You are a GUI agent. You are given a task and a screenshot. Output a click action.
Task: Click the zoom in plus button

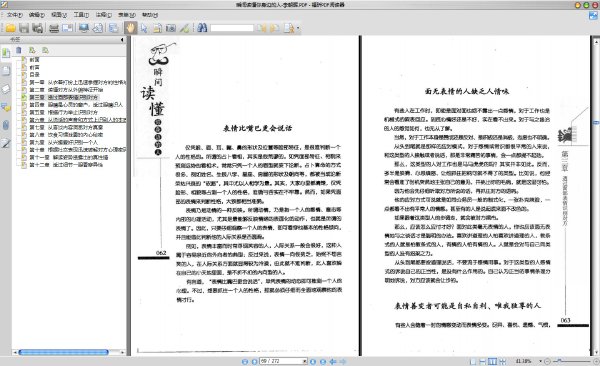pyautogui.click(x=596, y=361)
